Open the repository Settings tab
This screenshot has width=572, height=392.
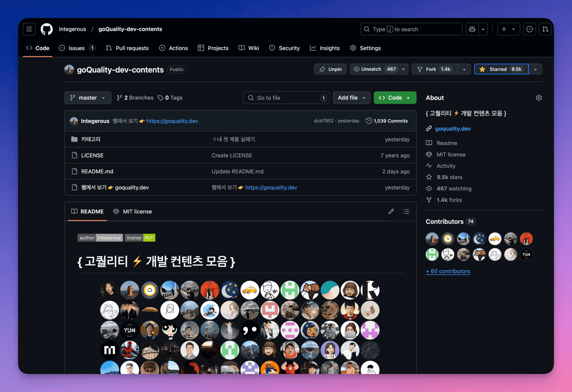tap(365, 48)
